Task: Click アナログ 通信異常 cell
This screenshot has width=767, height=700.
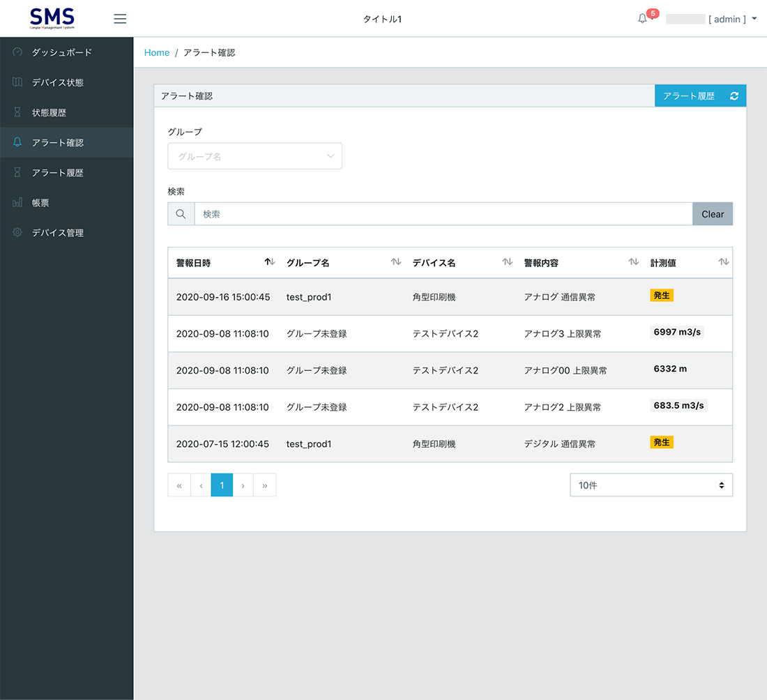Action: point(560,297)
